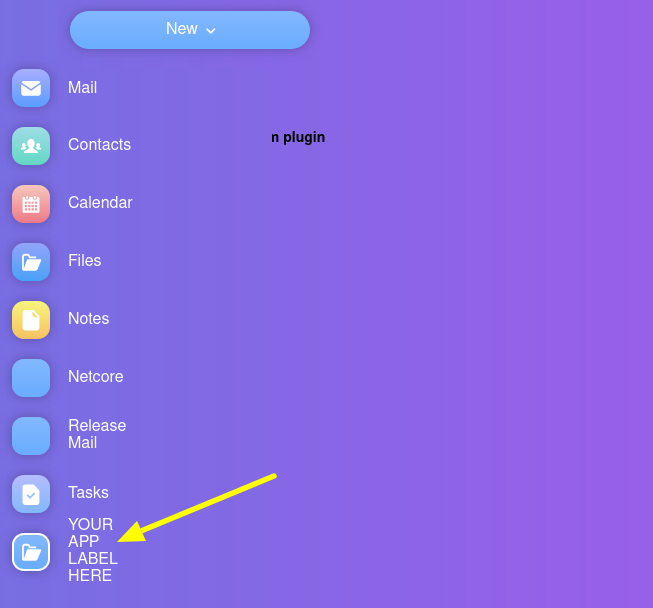Click the New button
Image resolution: width=653 pixels, height=608 pixels.
(x=190, y=30)
